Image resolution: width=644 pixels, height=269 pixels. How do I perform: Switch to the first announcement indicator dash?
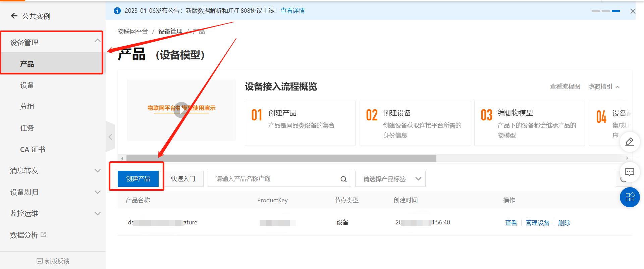[x=596, y=11]
